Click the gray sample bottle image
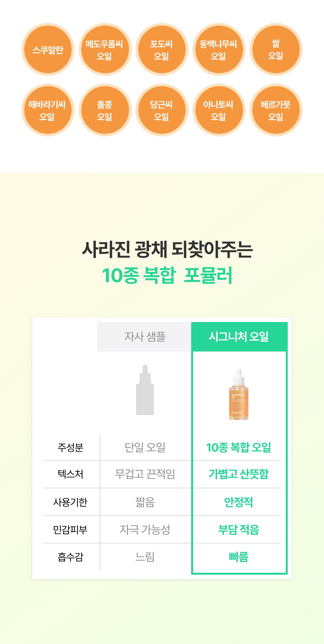The height and width of the screenshot is (644, 324). tap(145, 390)
